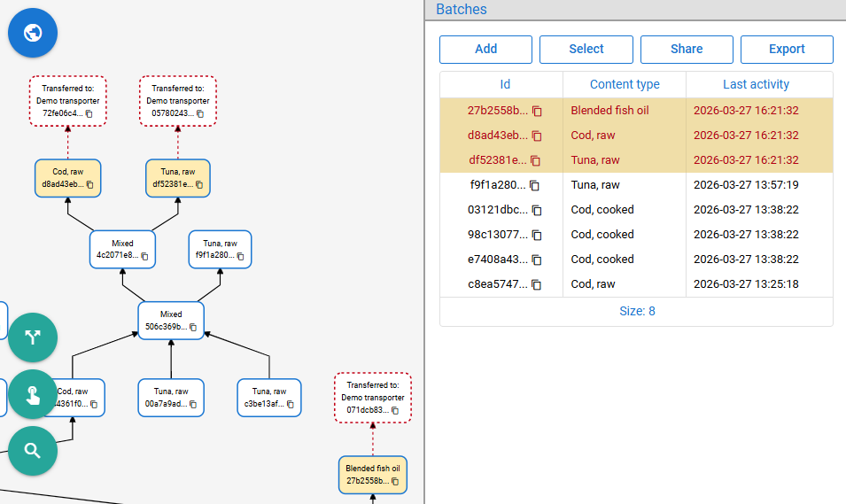Select Tuna, raw df52381e graph node
The width and height of the screenshot is (846, 504).
coord(178,178)
